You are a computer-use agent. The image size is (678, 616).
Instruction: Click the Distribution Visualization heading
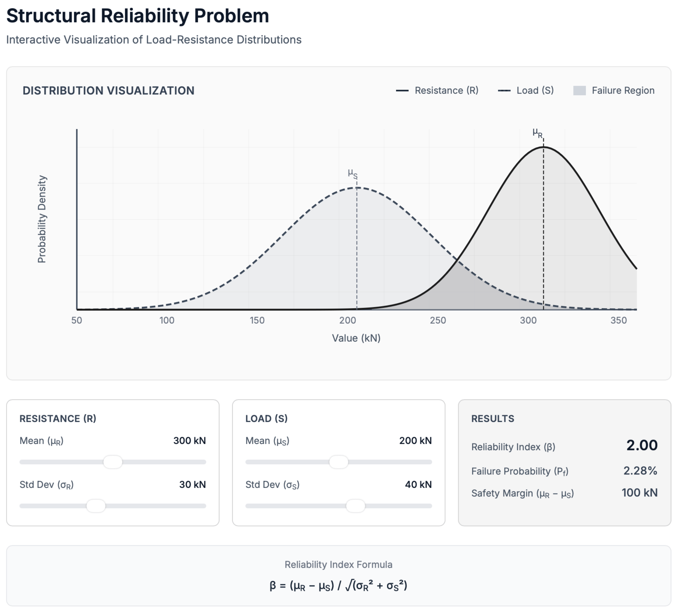pos(108,91)
